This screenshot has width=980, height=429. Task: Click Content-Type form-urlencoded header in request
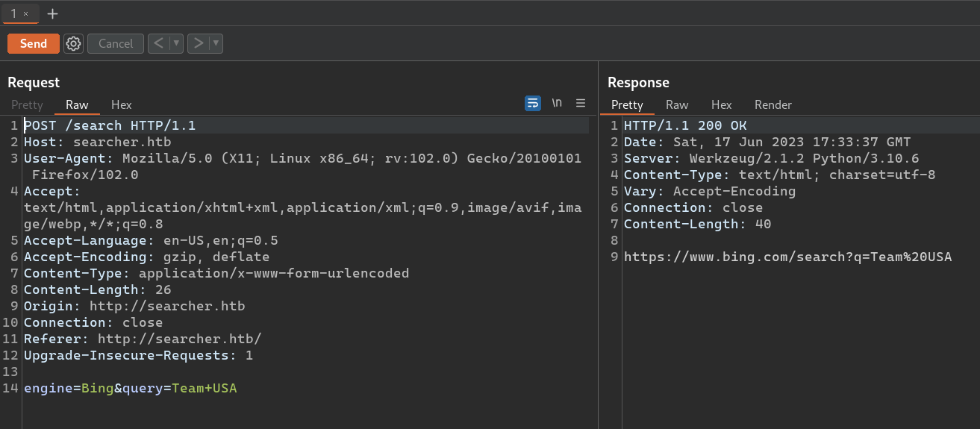point(216,273)
